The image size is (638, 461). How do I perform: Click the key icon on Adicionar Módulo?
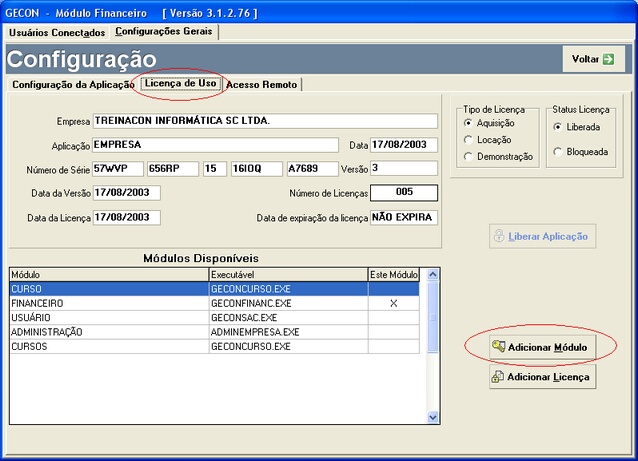click(x=498, y=346)
